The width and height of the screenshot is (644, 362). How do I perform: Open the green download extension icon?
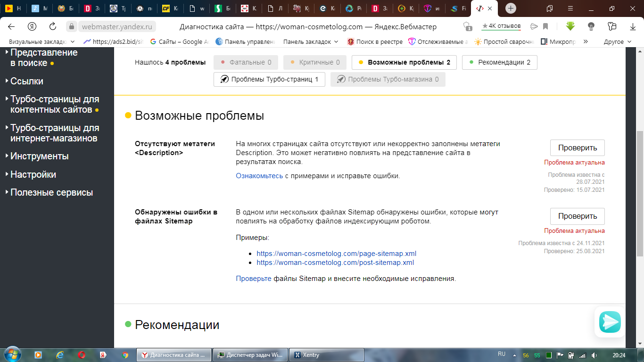[x=570, y=26]
